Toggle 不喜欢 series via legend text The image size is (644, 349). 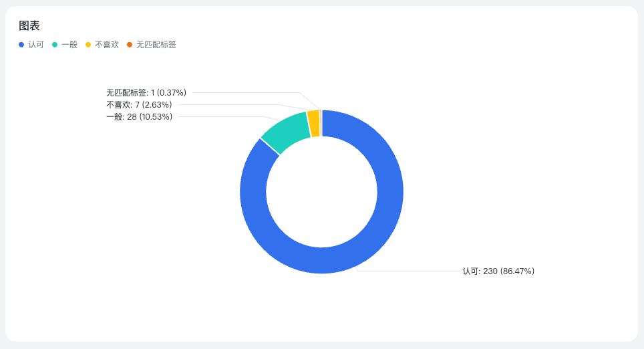(107, 45)
